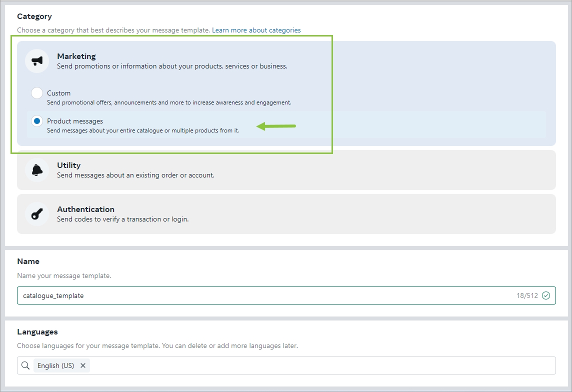Open Learn more about categories link
This screenshot has width=572, height=392.
pyautogui.click(x=256, y=30)
